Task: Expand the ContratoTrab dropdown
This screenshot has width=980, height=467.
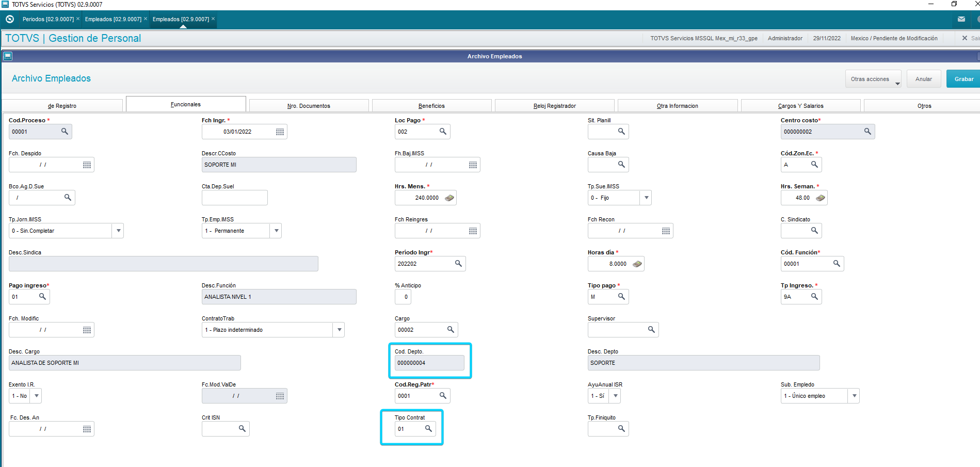Action: pyautogui.click(x=339, y=330)
